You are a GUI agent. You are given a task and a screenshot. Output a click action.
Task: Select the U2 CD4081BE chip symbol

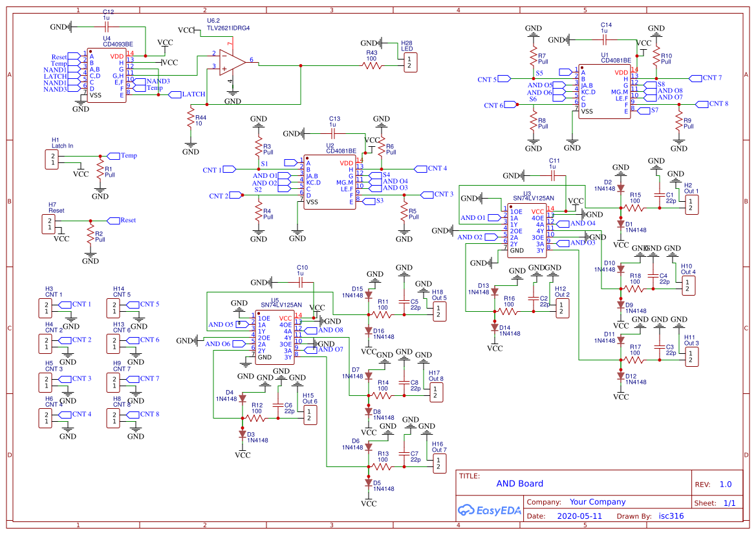[x=330, y=182]
